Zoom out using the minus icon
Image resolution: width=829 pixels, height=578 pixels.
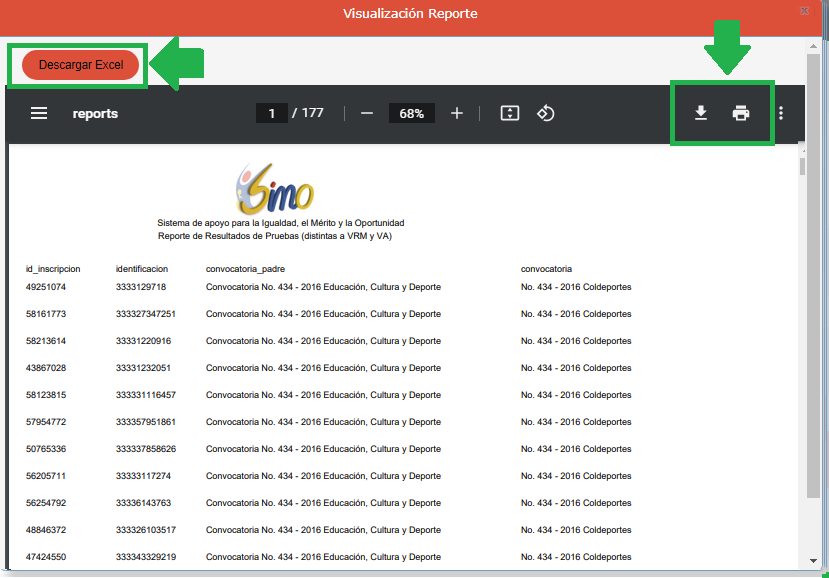pos(366,114)
